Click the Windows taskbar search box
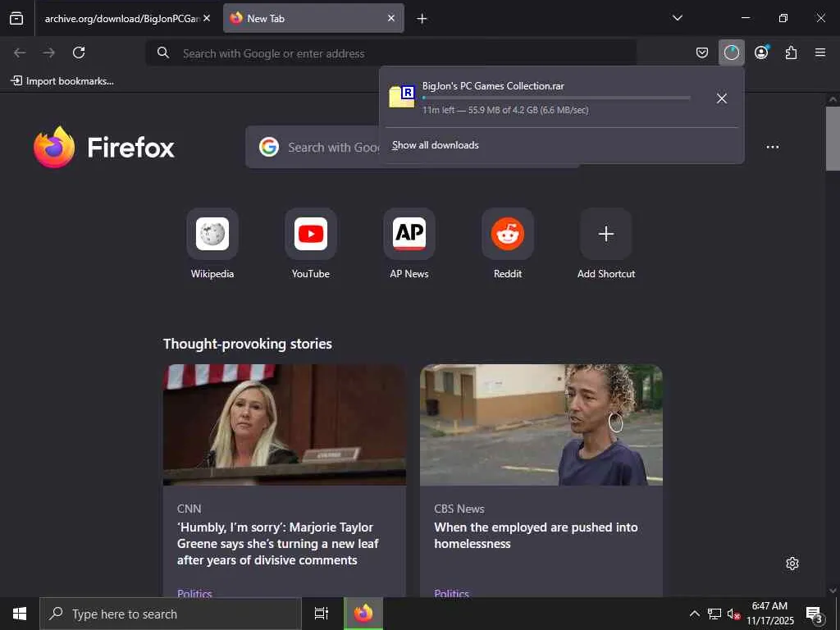The height and width of the screenshot is (630, 840). click(x=171, y=614)
